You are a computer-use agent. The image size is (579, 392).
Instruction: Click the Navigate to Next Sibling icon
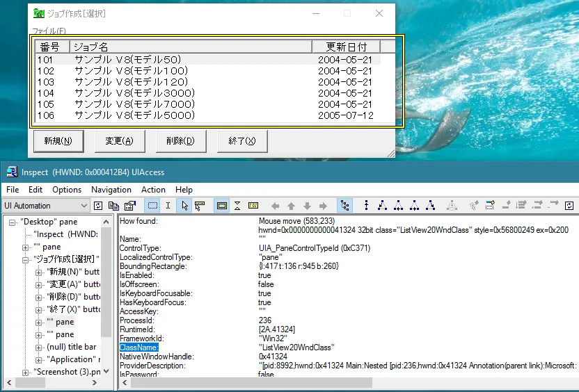tap(414, 206)
